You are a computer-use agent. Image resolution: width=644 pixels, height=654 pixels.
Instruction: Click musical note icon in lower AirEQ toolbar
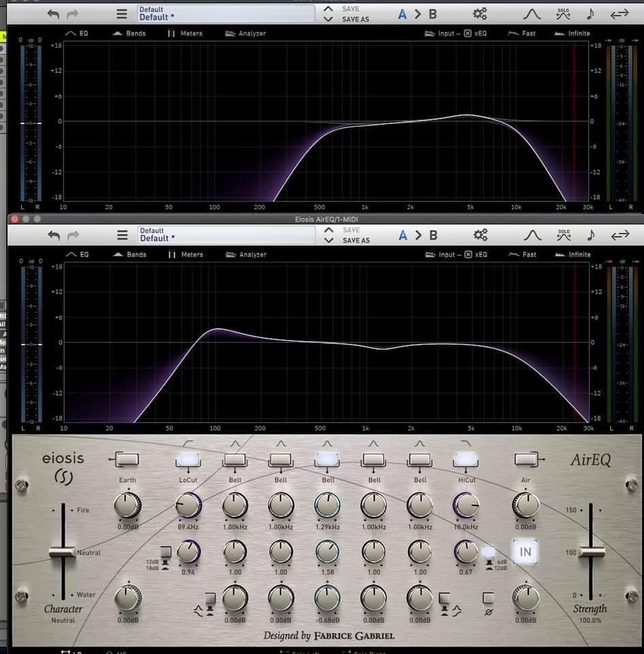click(591, 235)
